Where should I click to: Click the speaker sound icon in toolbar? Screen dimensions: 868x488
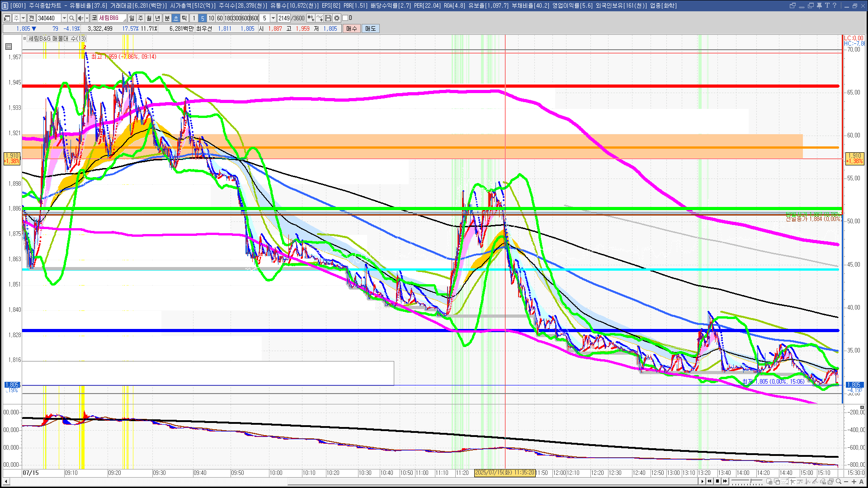pos(80,18)
